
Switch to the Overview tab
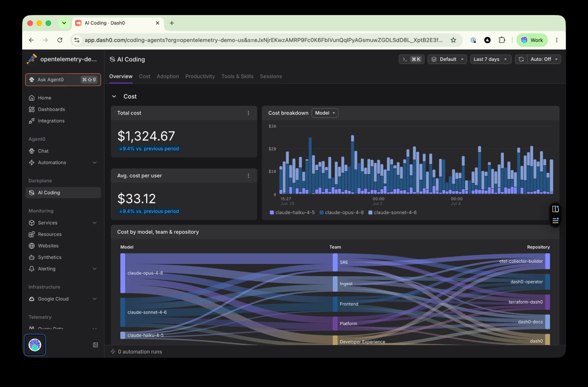(121, 76)
